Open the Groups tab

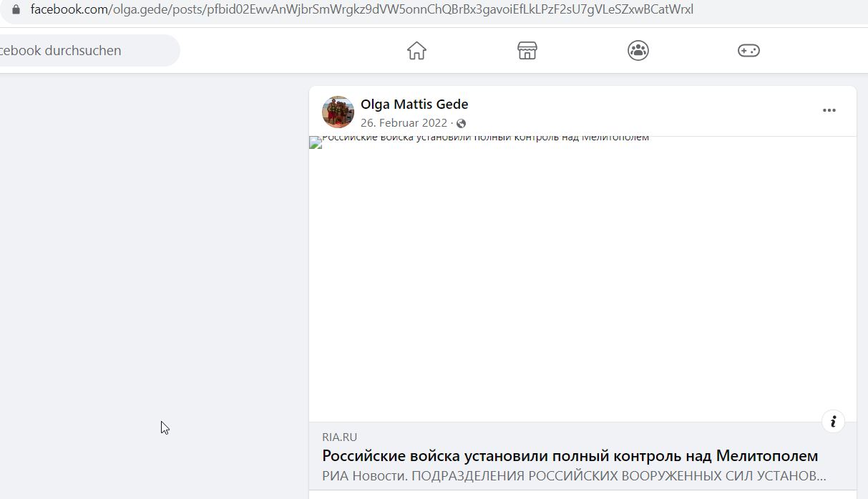(638, 51)
